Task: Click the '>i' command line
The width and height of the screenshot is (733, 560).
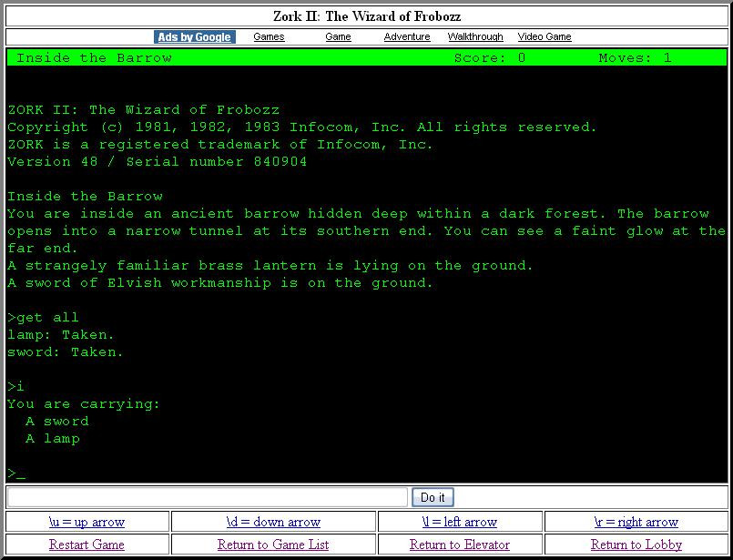Action: pyautogui.click(x=15, y=387)
